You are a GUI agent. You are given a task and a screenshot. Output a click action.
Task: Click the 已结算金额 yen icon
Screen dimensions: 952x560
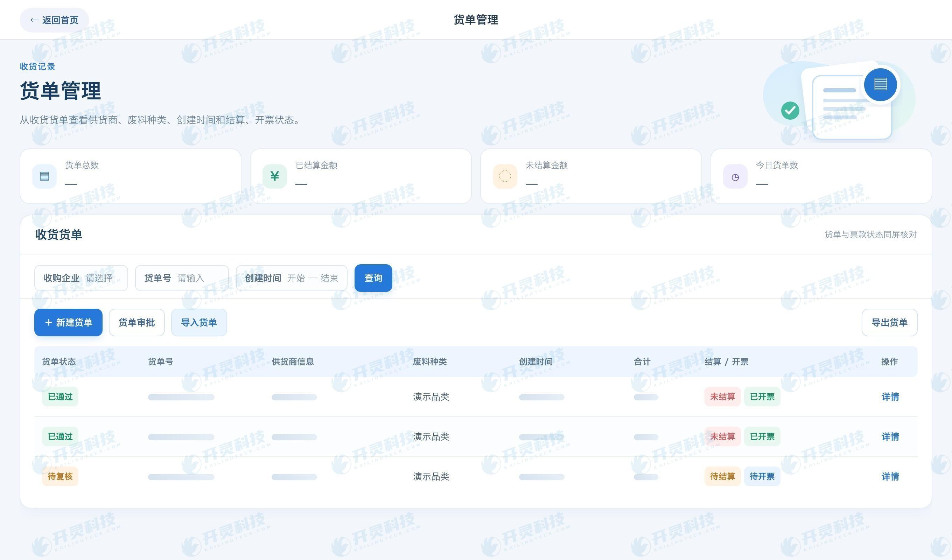click(x=275, y=176)
